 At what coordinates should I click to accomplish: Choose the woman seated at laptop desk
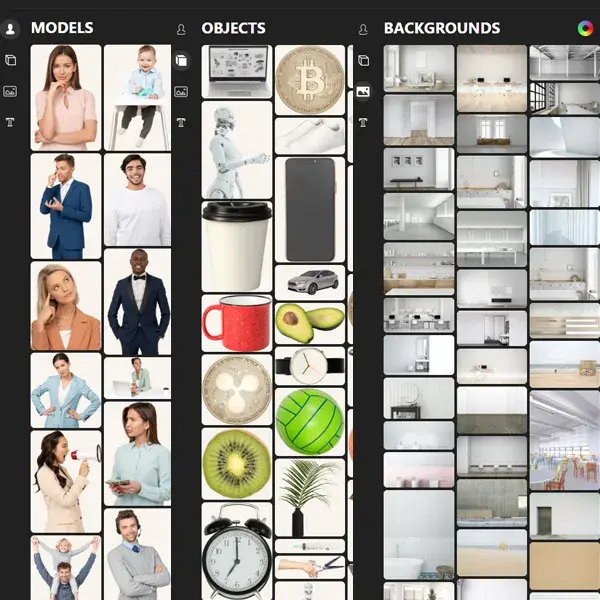(x=137, y=378)
